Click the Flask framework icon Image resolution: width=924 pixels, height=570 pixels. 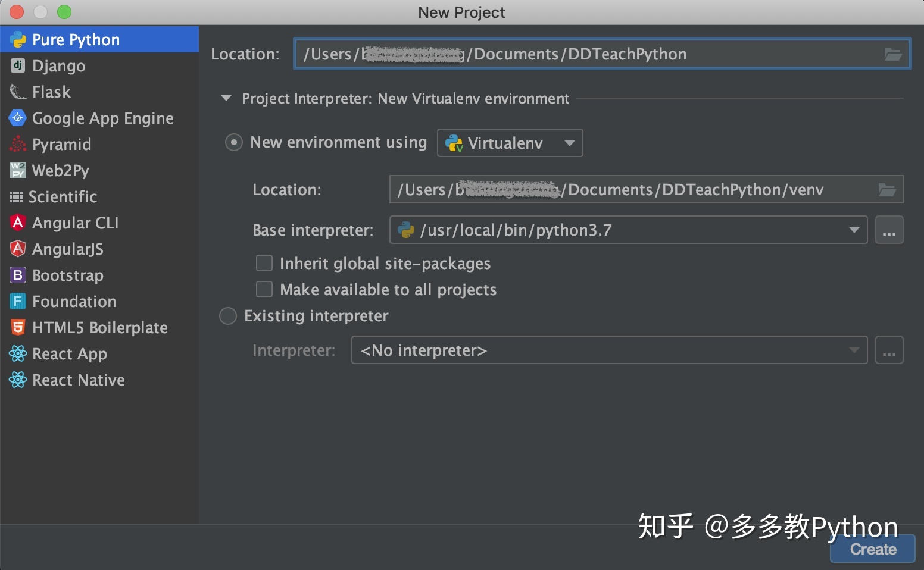pyautogui.click(x=17, y=92)
